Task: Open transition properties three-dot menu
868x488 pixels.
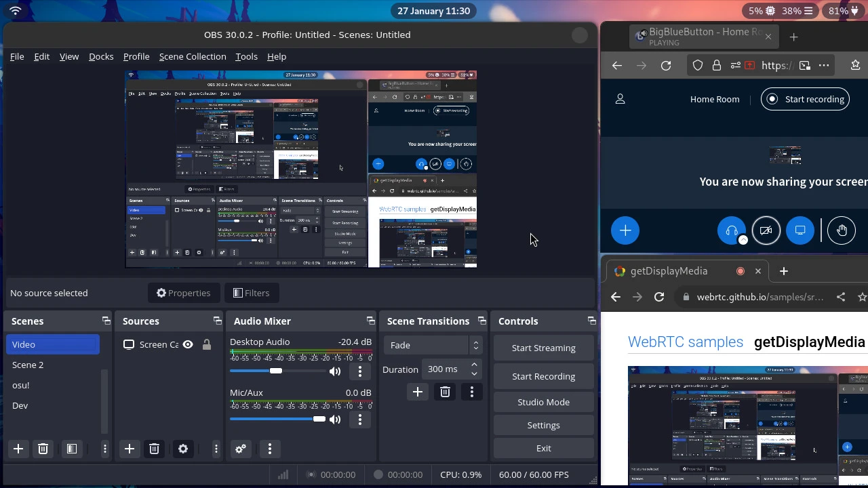Action: tap(472, 392)
